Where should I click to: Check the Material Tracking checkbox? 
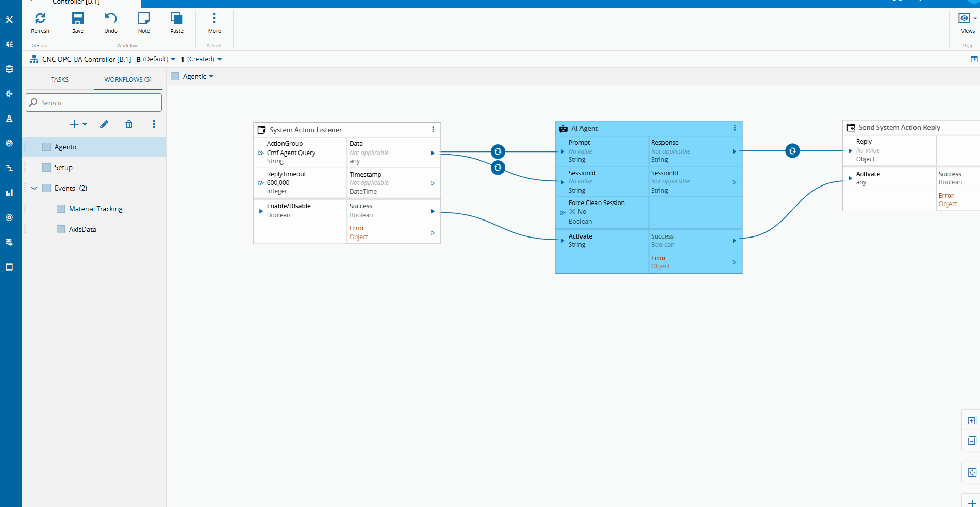click(60, 208)
